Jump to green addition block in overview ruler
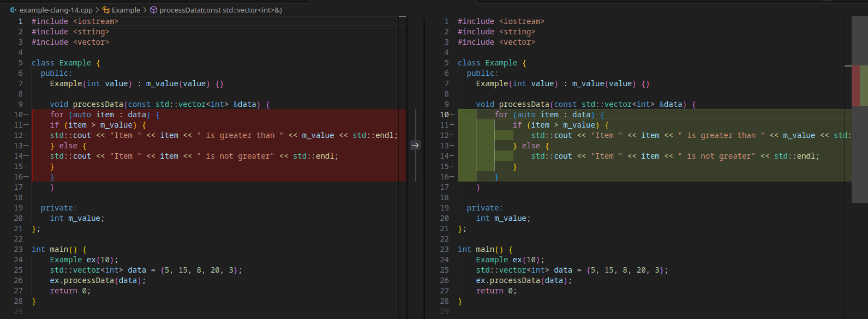Viewport: 868px width, 319px height. tap(864, 86)
